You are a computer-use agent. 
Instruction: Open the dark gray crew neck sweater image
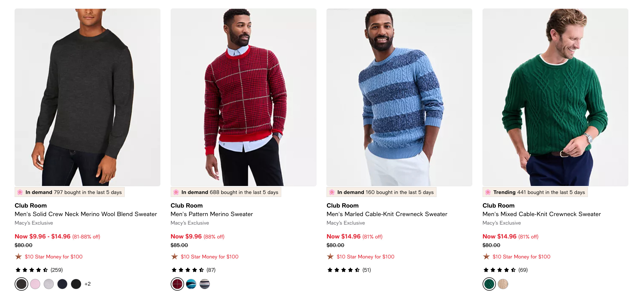(x=87, y=97)
